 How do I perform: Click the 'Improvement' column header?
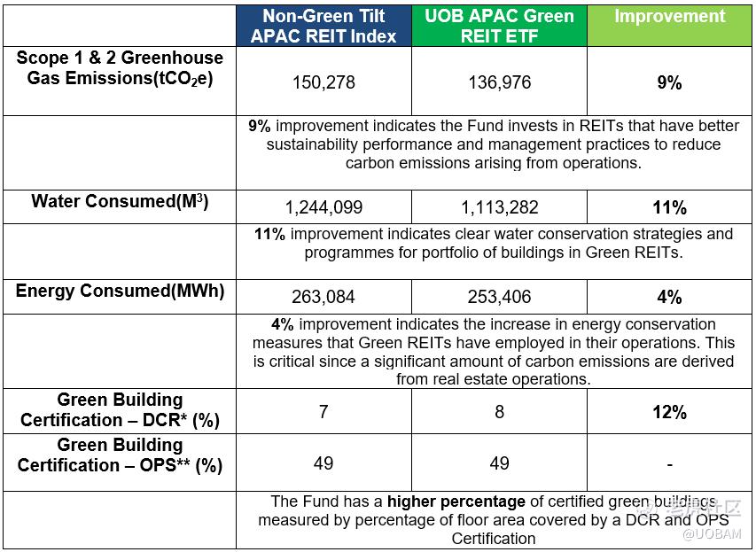pos(669,26)
